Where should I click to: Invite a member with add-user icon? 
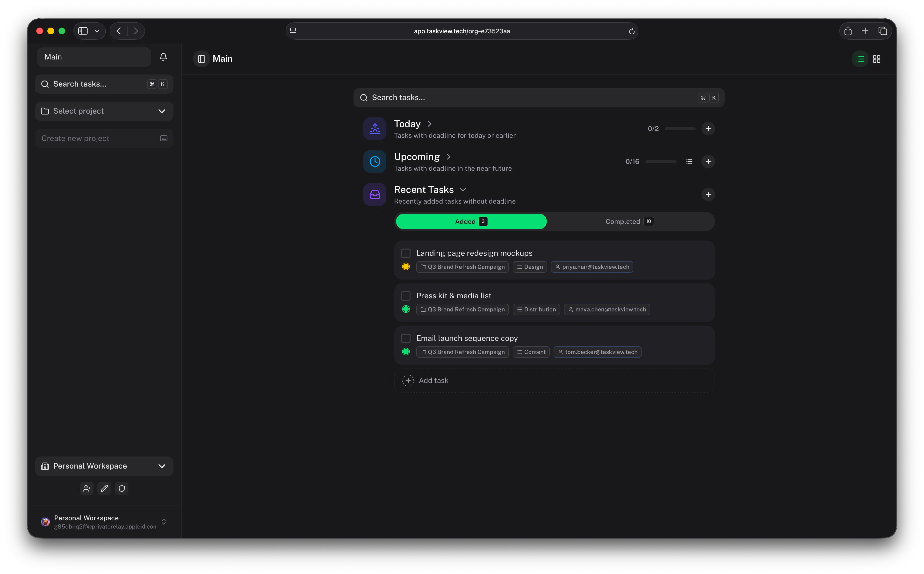coord(87,488)
